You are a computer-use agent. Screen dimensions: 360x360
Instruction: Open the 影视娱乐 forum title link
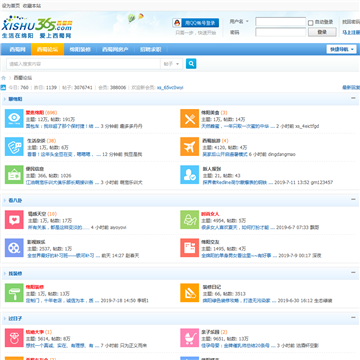point(36,242)
